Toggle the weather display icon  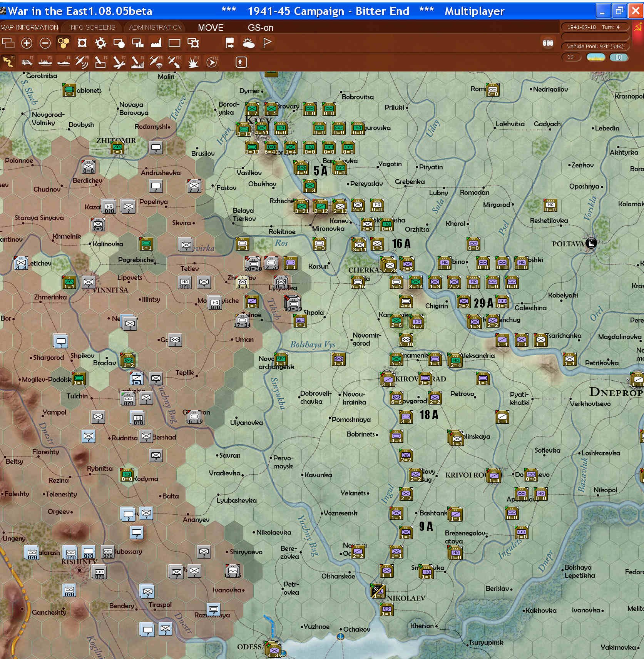(249, 43)
